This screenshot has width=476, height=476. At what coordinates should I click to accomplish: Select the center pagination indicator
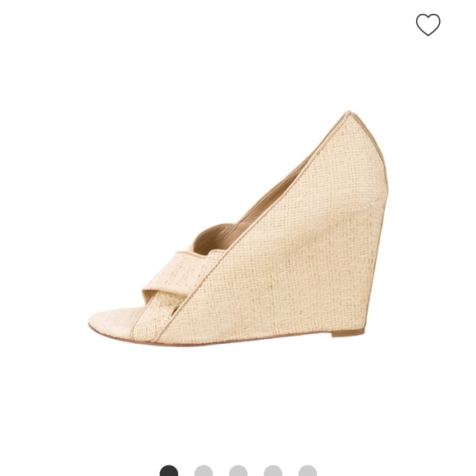[x=238, y=470]
